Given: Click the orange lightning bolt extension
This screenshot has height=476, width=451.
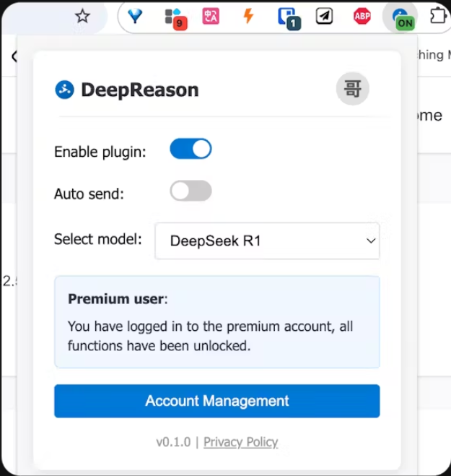Looking at the screenshot, I should (x=249, y=16).
